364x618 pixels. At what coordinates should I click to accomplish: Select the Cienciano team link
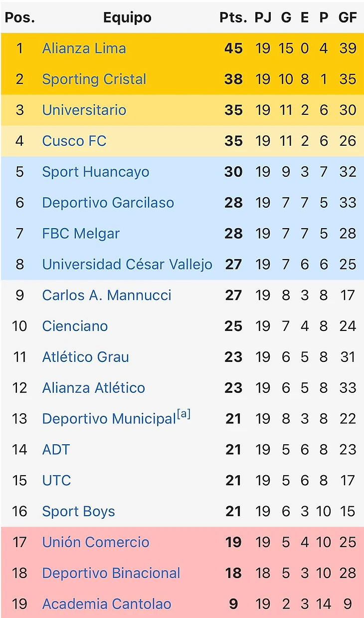[x=75, y=326]
